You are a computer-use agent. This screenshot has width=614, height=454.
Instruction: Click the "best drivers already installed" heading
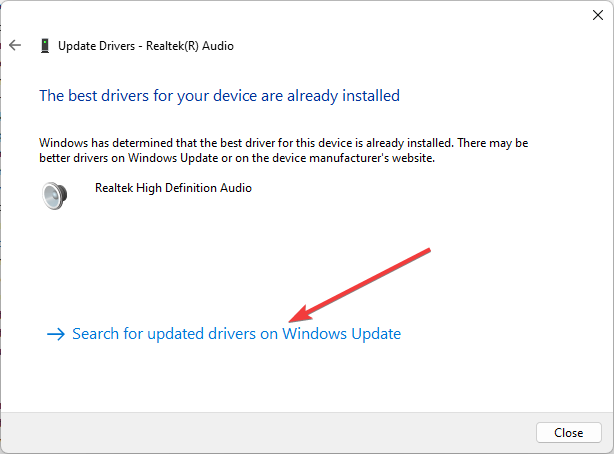[x=219, y=96]
